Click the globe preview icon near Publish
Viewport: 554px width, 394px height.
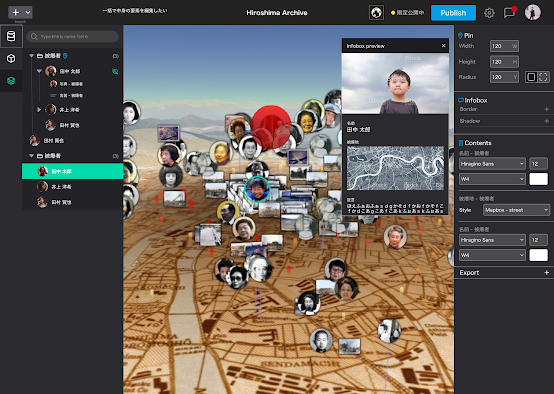pyautogui.click(x=376, y=13)
